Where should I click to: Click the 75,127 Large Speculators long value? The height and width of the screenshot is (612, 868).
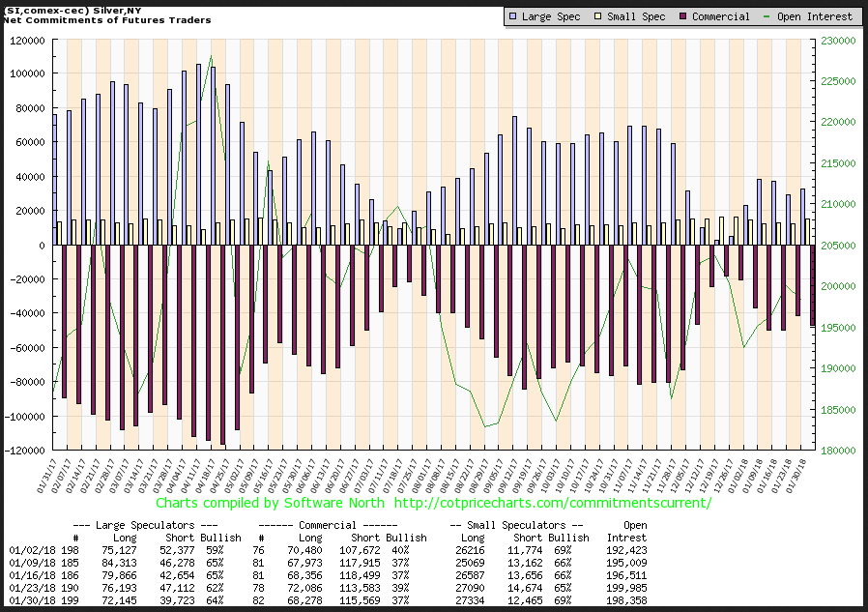coord(122,549)
